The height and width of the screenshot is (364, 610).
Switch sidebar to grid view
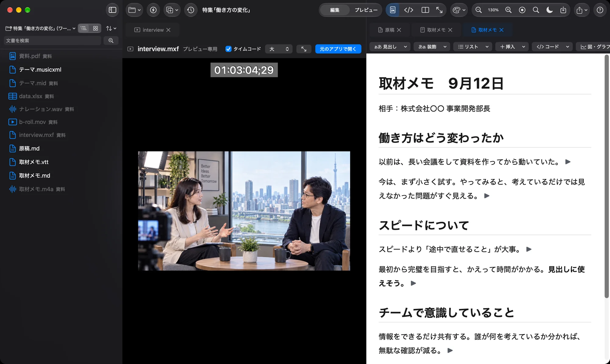pos(95,28)
